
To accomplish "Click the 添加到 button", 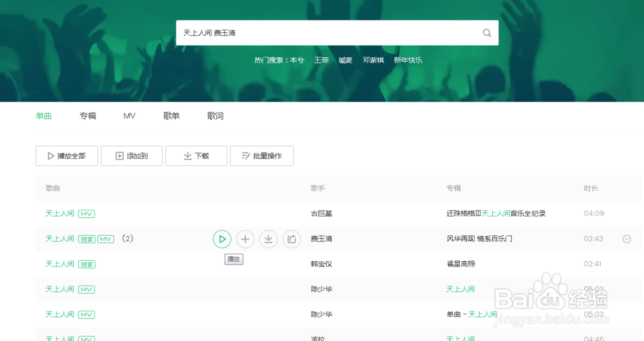I will [x=132, y=156].
